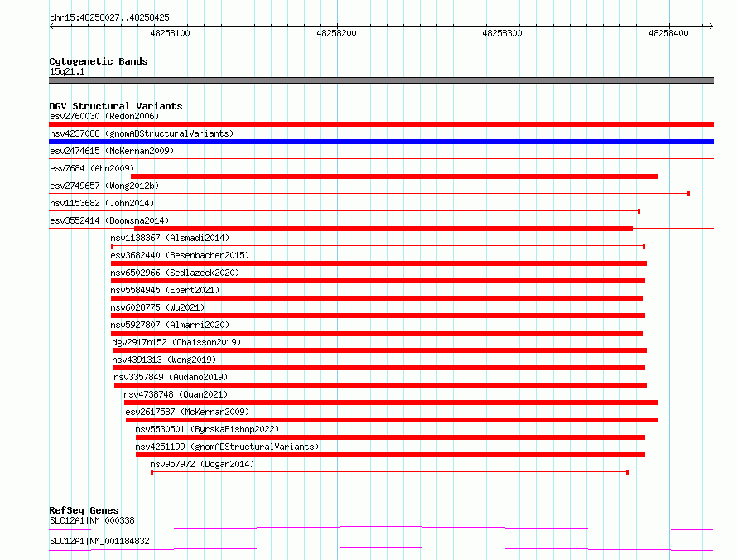Select the red bar under nsv6028775 (Wu2021)
737x560 pixels.
tap(378, 316)
